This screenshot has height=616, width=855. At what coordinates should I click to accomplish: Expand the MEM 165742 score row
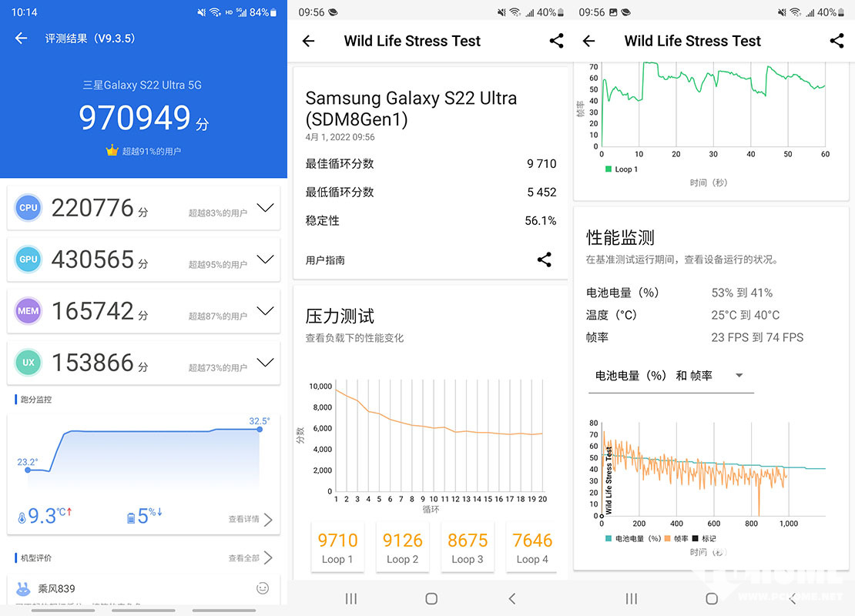point(265,311)
